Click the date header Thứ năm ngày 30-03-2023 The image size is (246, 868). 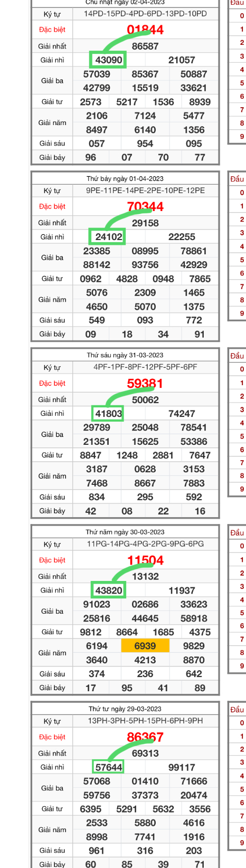point(125,532)
